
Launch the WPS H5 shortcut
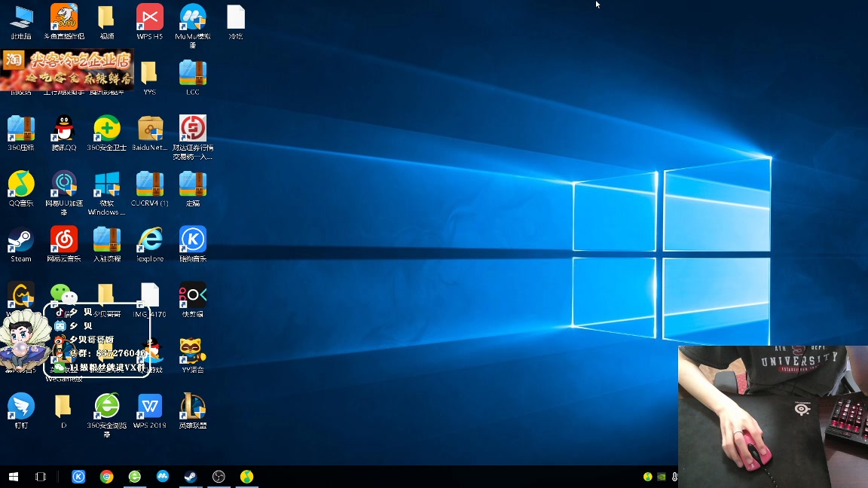pos(149,22)
